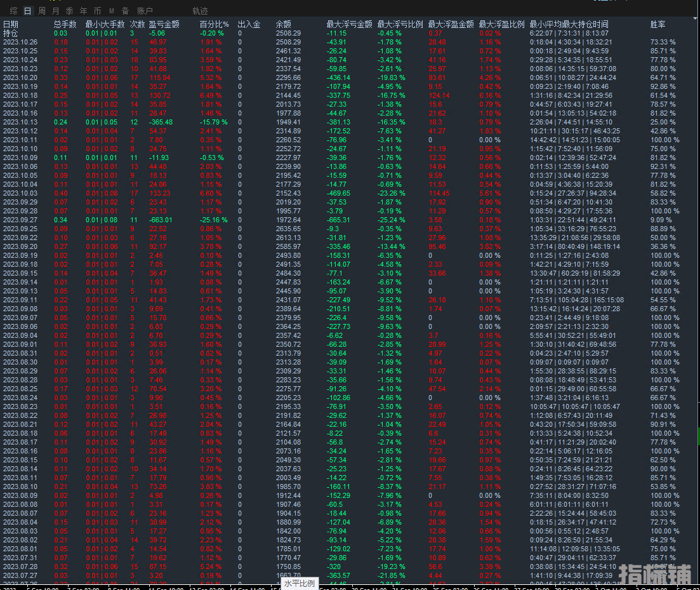Select the 2023.10.13 date row

(20, 122)
